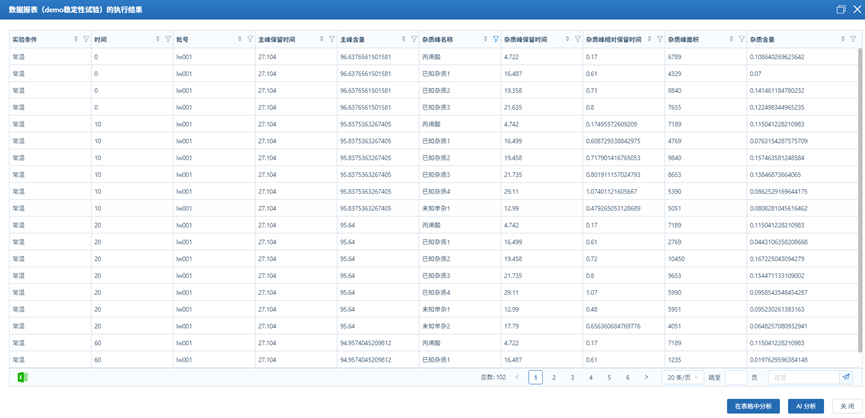The image size is (865, 418).
Task: Open the filter for 时间 column
Action: (168, 40)
